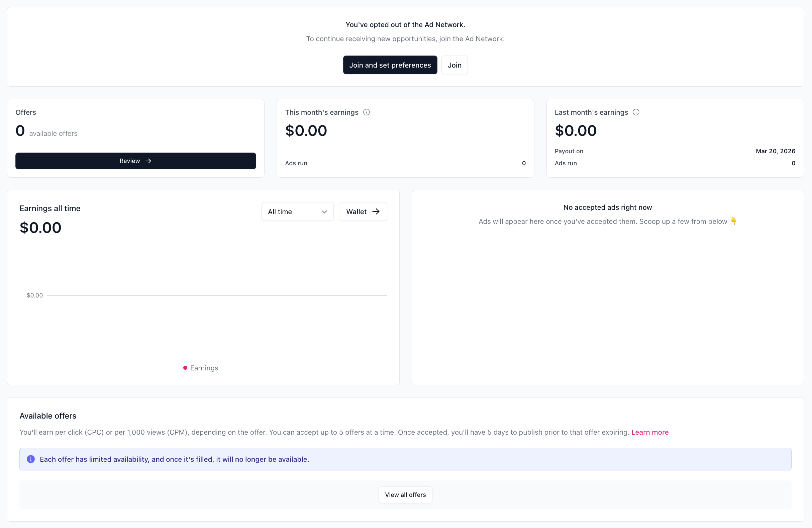This screenshot has width=812, height=528.
Task: Click the Mar 20, 2026 payout date
Action: [x=775, y=151]
